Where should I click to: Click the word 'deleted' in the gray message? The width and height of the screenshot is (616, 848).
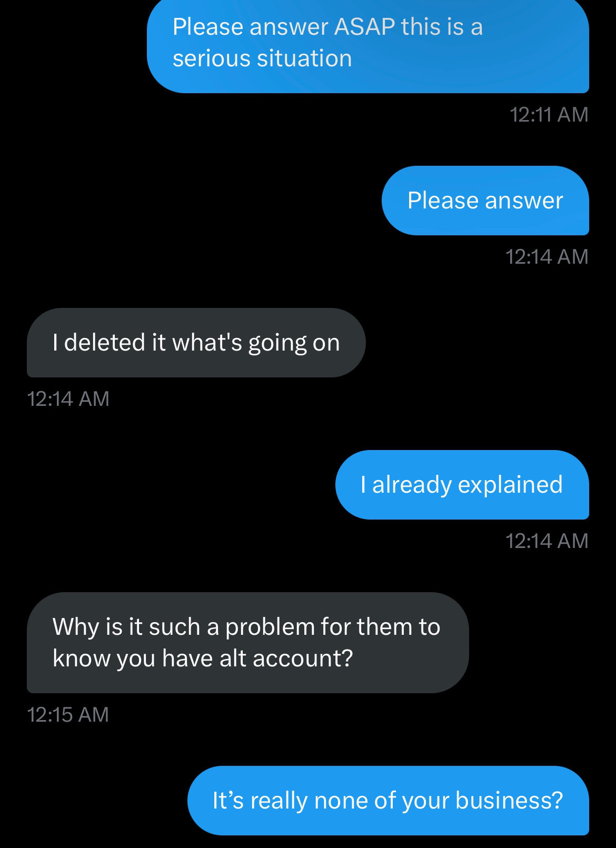(104, 342)
